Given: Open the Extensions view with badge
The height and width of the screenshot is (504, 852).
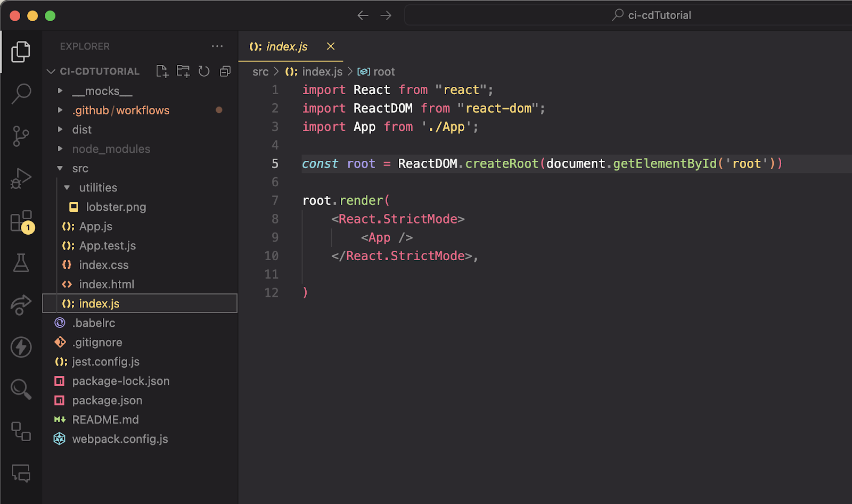Looking at the screenshot, I should click(22, 221).
